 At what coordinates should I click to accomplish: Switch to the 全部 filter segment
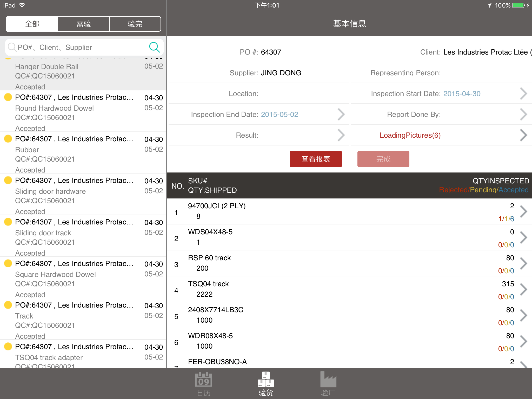32,24
